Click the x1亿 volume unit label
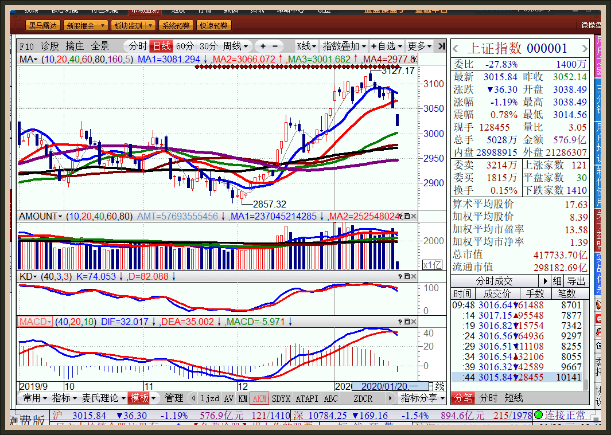 point(433,265)
